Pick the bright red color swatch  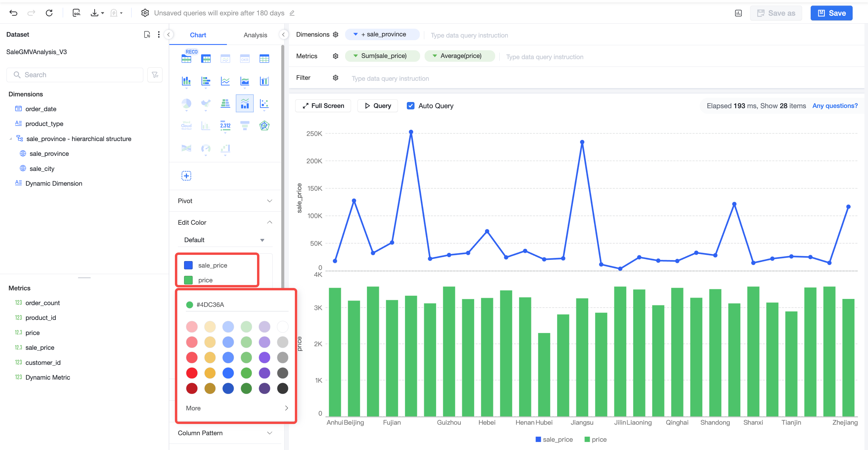click(192, 373)
